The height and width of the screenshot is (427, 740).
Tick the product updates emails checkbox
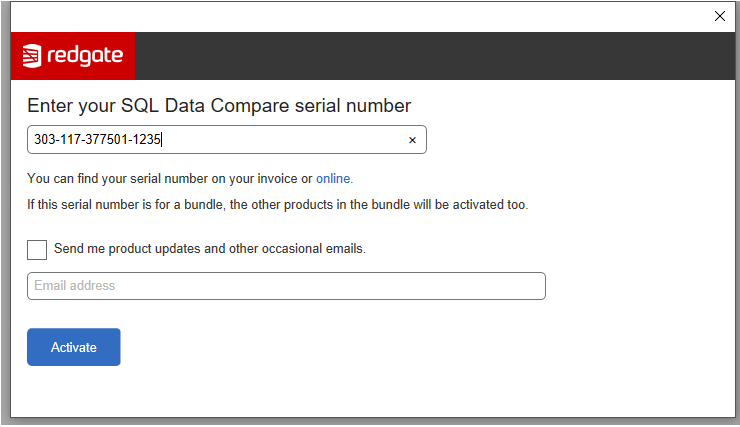click(x=37, y=250)
